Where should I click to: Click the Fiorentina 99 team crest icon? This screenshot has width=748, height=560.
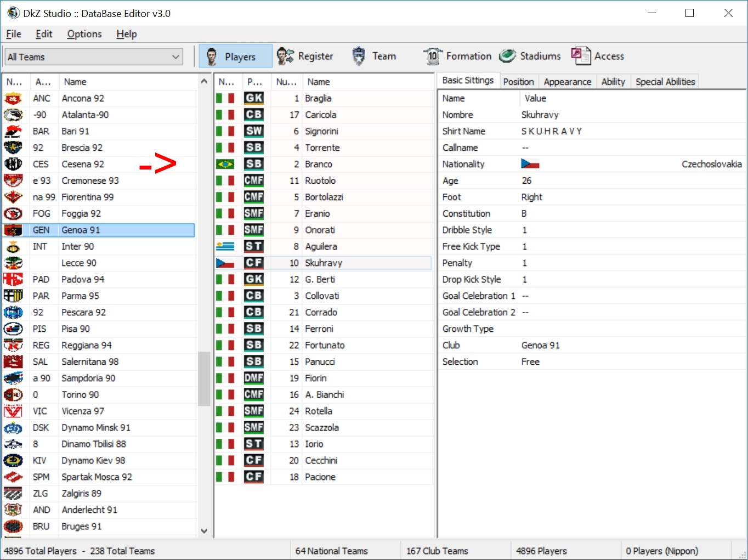click(13, 197)
